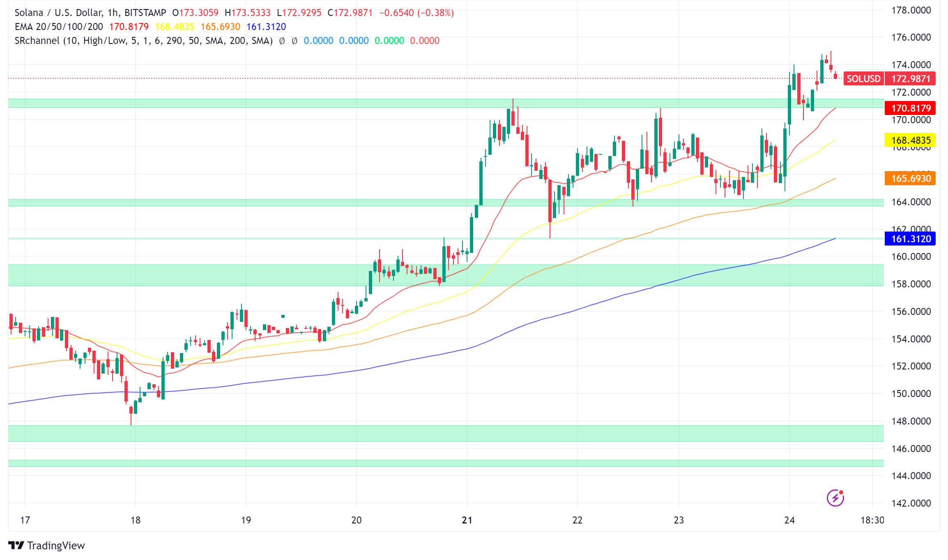Select the yellow EMA 50 label 168.4835
Image resolution: width=948 pixels, height=560 pixels.
910,140
